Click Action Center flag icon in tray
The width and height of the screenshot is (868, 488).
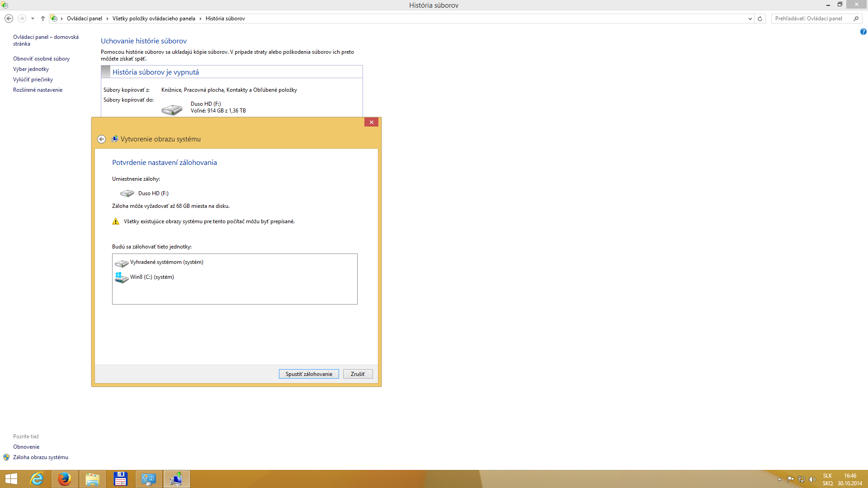(x=790, y=479)
